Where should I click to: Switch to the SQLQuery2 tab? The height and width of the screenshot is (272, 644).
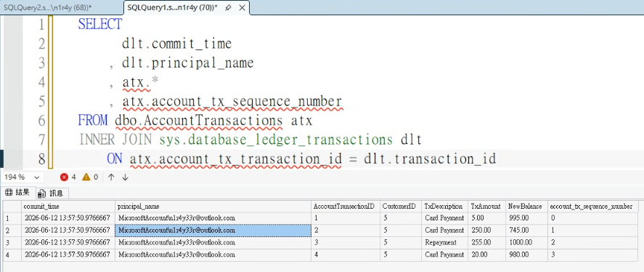point(47,8)
